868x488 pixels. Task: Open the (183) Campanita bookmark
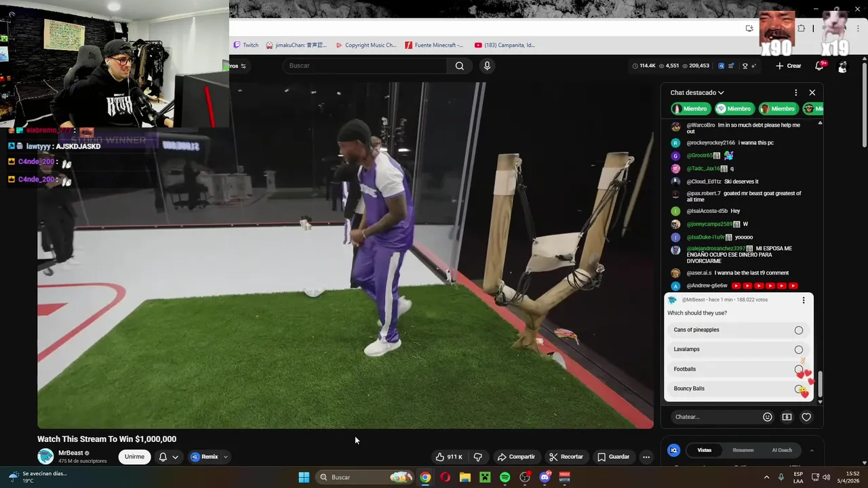[505, 45]
